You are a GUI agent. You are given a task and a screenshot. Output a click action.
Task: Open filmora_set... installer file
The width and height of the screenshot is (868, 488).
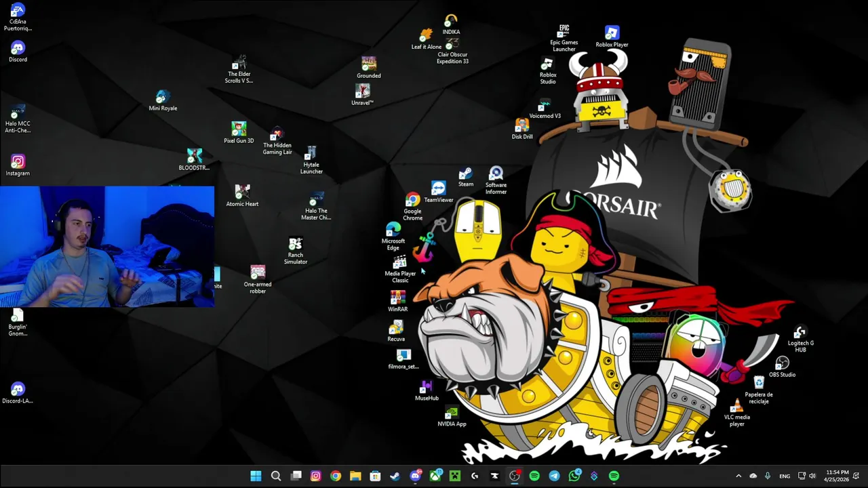403,359
